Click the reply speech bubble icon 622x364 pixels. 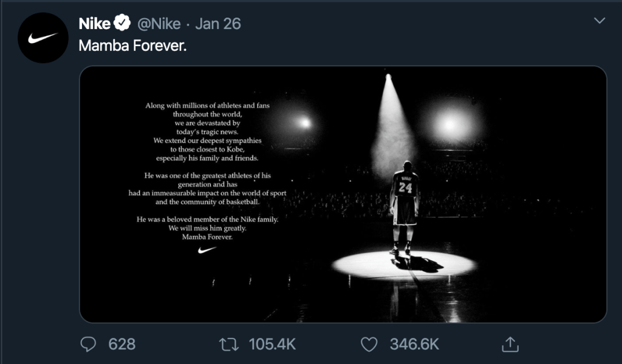(x=89, y=344)
